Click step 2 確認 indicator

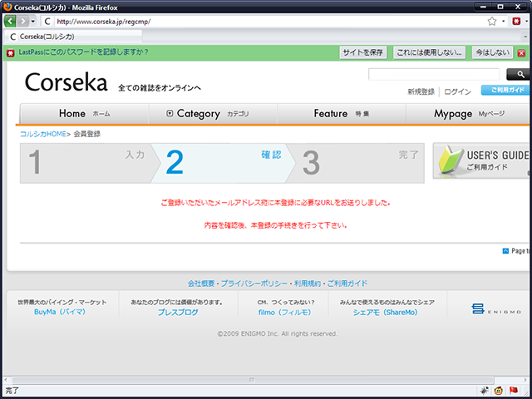point(223,163)
